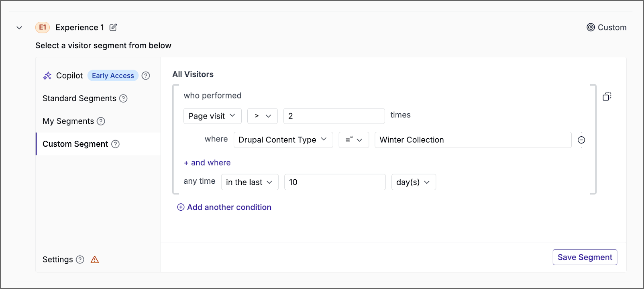Open the Settings tab

point(58,260)
